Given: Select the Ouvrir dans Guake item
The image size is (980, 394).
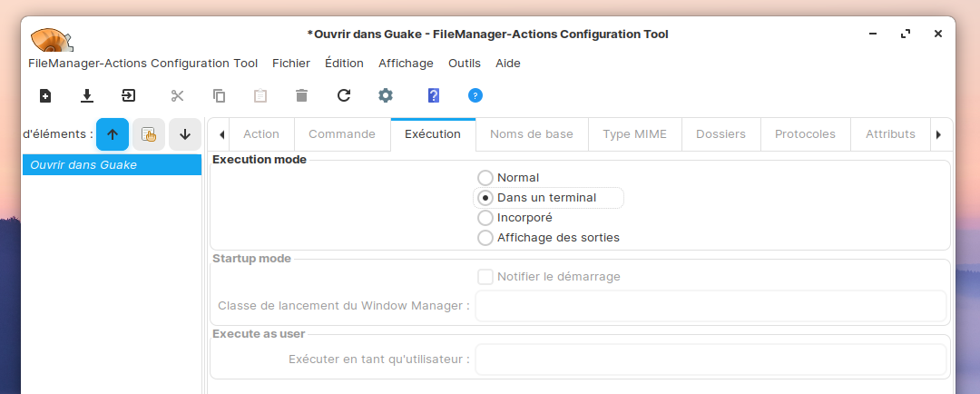Looking at the screenshot, I should (83, 165).
